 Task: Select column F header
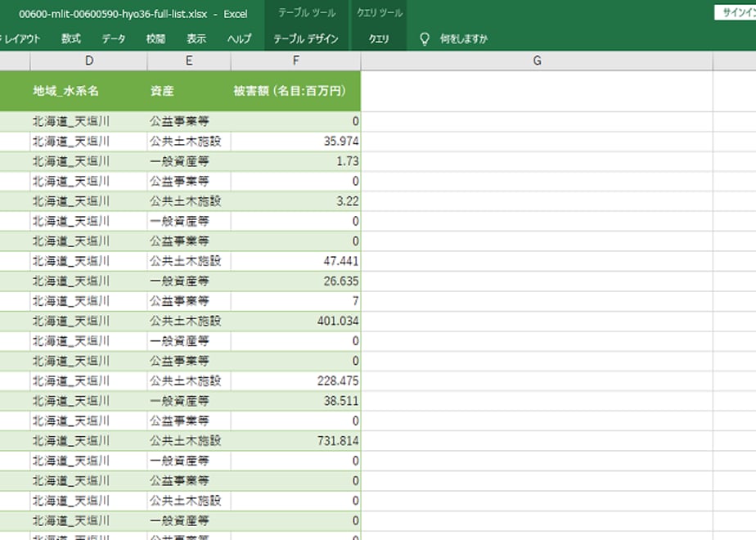coord(296,61)
